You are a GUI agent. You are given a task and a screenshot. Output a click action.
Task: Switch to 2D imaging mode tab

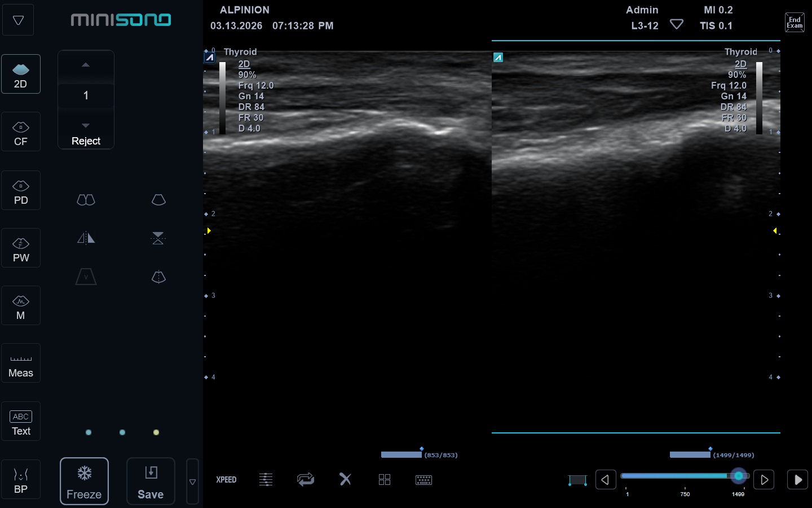[x=21, y=75]
